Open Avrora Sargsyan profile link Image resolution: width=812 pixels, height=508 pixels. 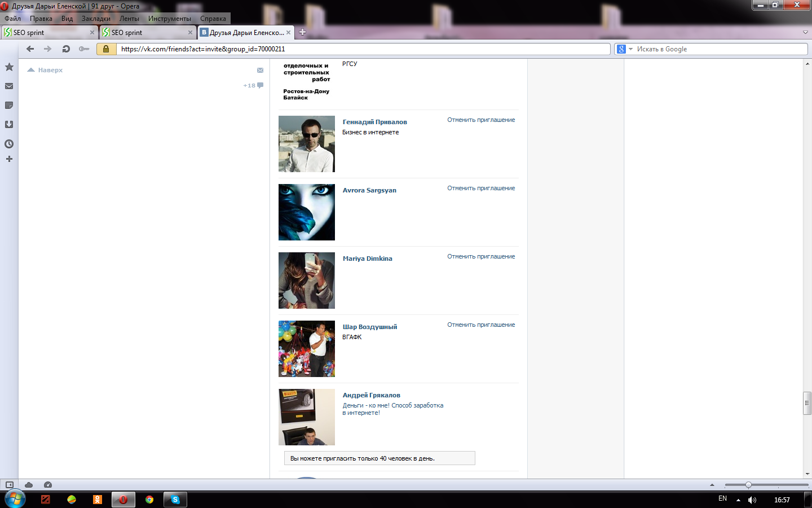[x=369, y=190]
